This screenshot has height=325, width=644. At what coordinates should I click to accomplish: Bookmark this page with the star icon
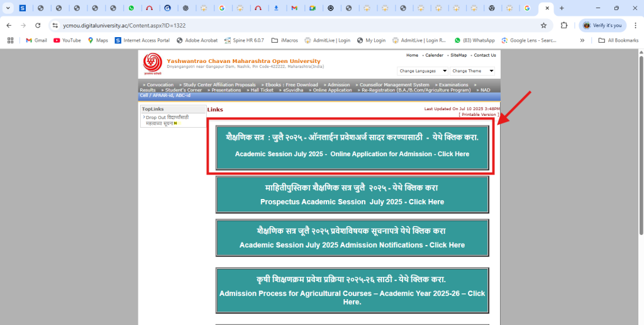[543, 25]
